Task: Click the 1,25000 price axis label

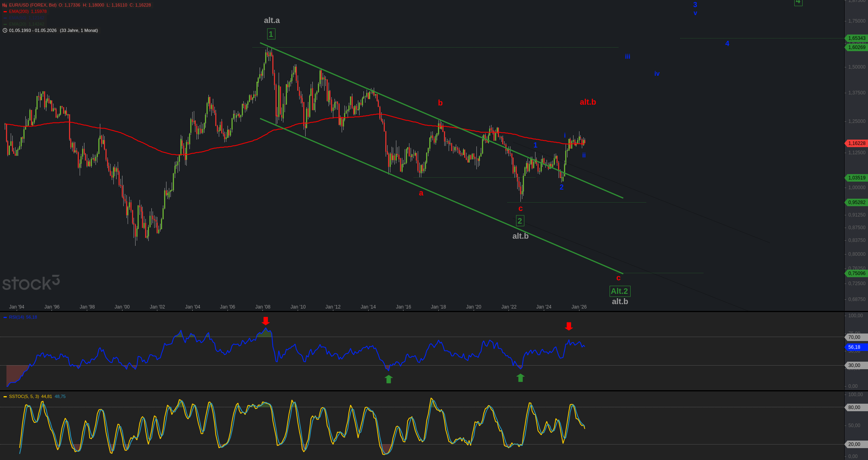Action: pyautogui.click(x=857, y=121)
